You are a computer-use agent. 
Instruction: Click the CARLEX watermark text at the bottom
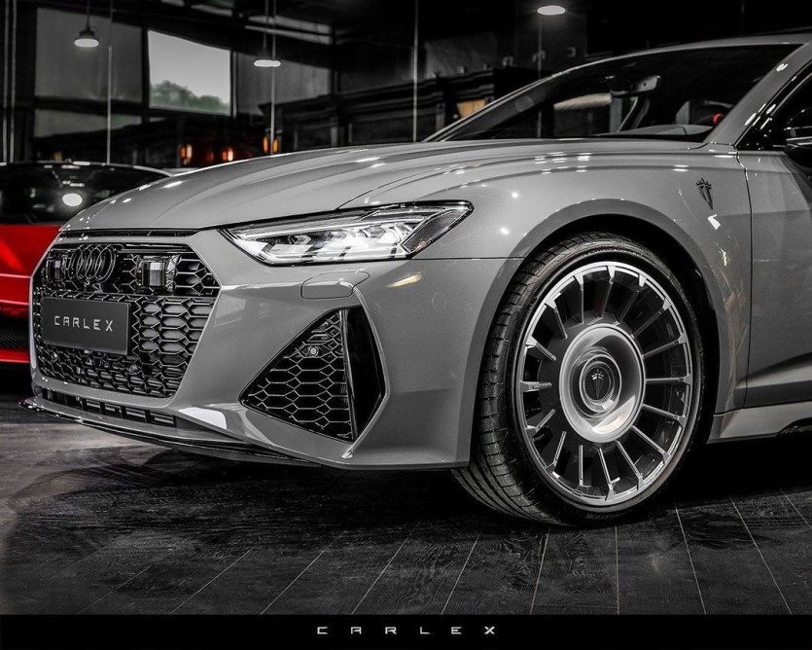click(406, 631)
